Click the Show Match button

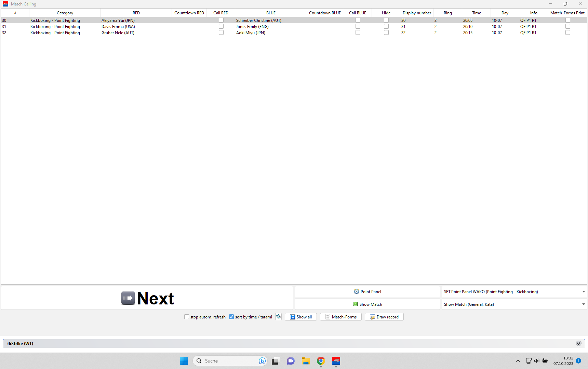pos(367,304)
